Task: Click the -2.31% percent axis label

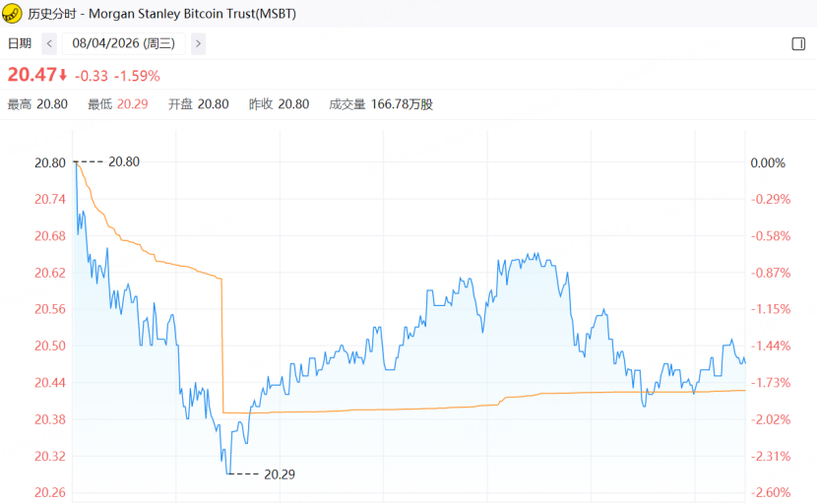Action: pyautogui.click(x=771, y=457)
